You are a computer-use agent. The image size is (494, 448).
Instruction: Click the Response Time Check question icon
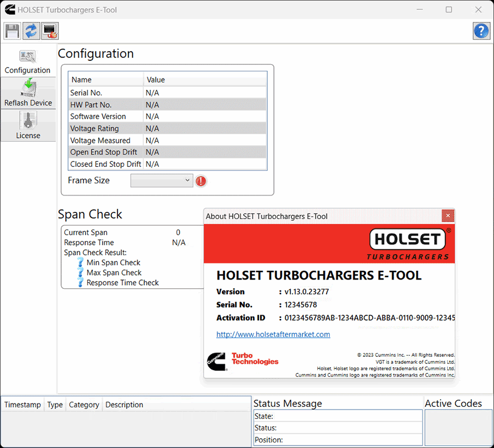click(x=80, y=282)
